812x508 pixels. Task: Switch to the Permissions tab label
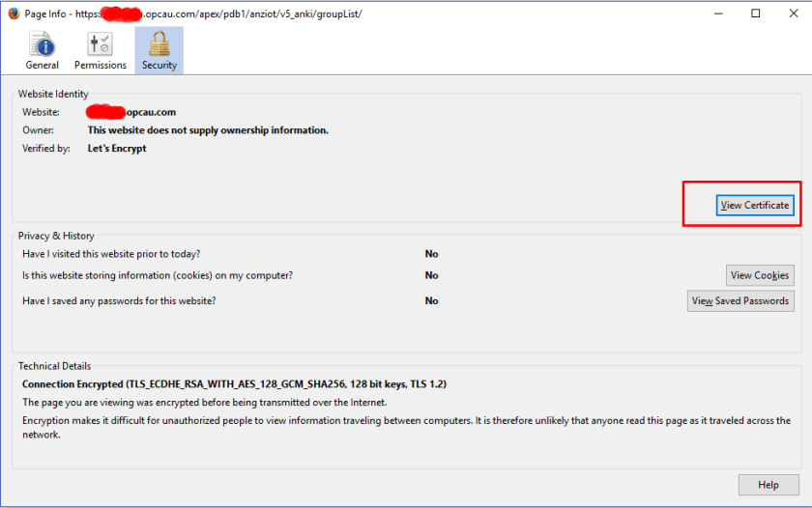(101, 66)
